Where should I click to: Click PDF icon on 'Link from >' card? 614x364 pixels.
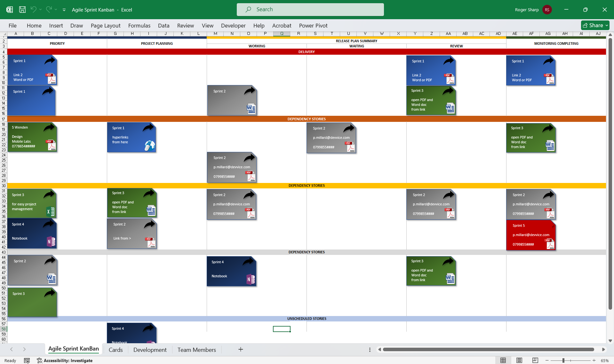coord(150,242)
